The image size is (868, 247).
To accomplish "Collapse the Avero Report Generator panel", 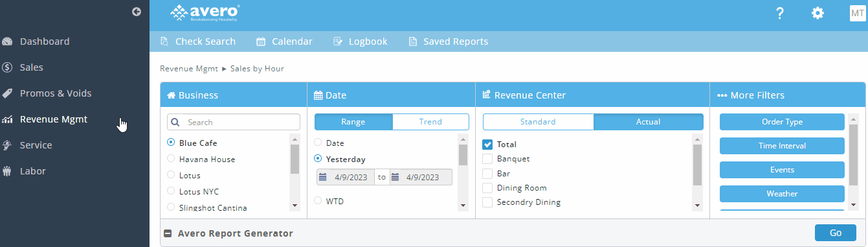I will pyautogui.click(x=167, y=233).
